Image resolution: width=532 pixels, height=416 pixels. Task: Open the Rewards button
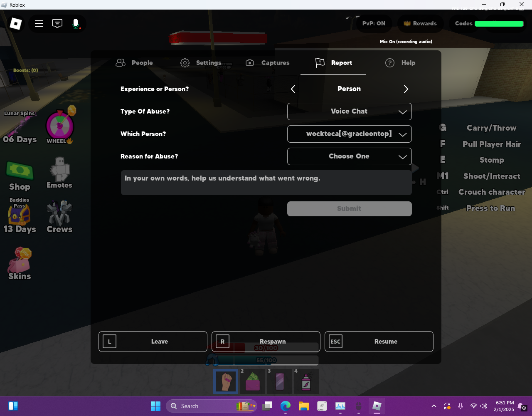coord(420,24)
